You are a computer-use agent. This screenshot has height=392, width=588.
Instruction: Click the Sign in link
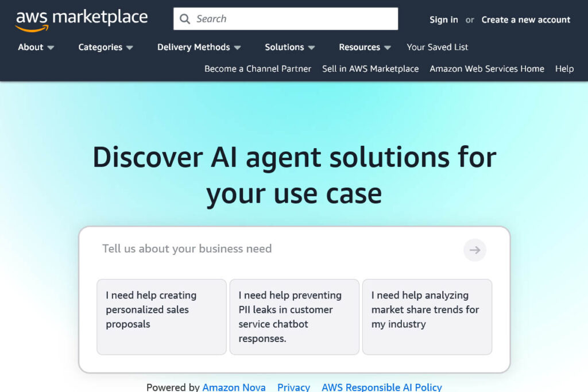pos(443,20)
